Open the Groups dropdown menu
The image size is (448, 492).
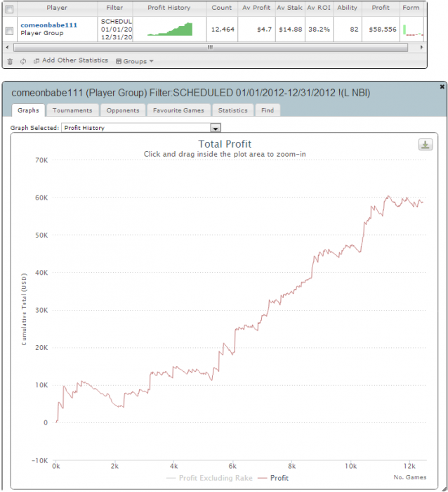pos(135,61)
